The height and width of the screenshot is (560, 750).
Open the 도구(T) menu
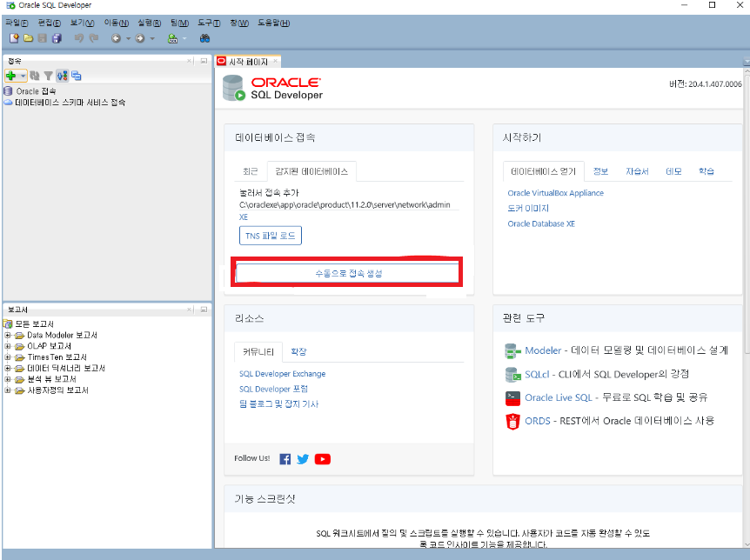209,23
